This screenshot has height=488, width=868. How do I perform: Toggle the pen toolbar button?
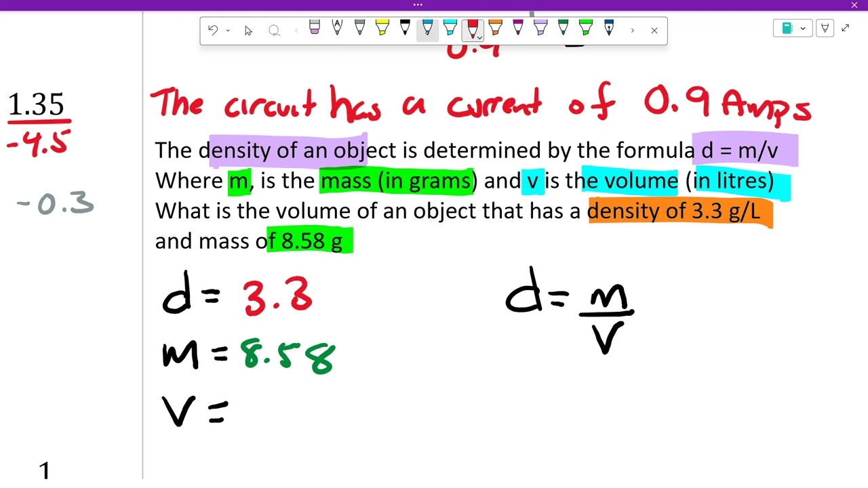pos(825,28)
